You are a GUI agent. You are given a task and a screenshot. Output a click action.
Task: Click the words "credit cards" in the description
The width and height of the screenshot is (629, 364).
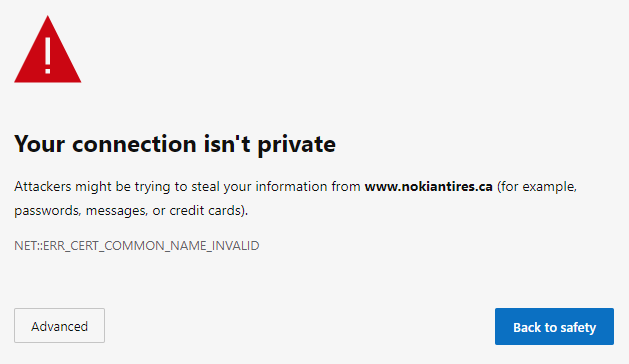205,211
